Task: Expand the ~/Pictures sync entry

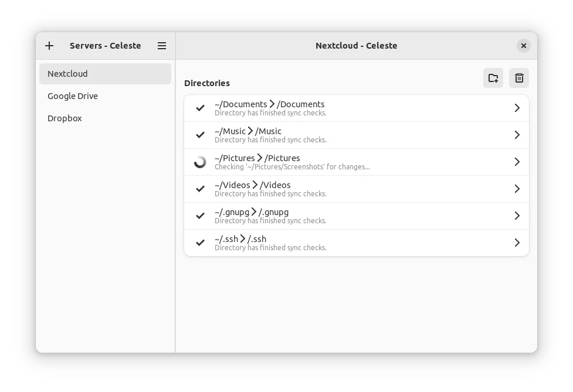Action: pyautogui.click(x=517, y=162)
